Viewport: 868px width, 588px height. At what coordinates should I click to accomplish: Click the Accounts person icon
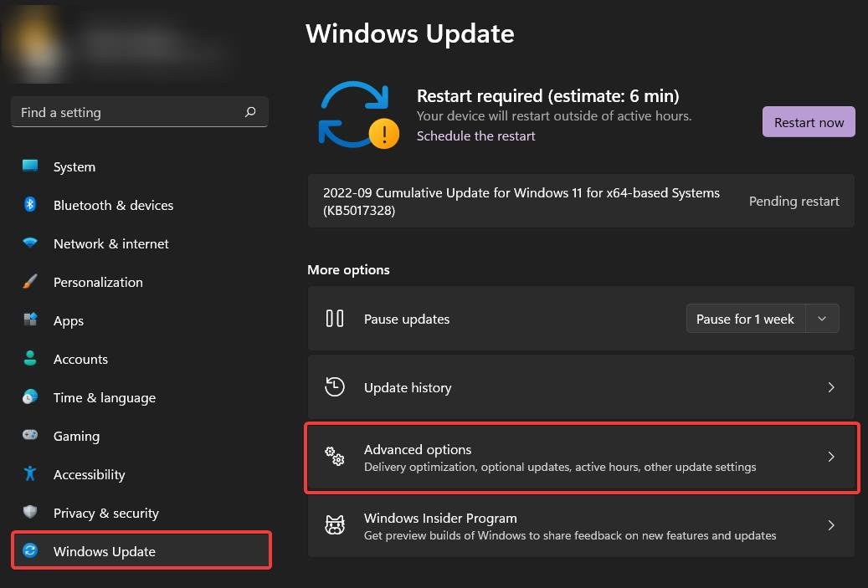pos(30,358)
